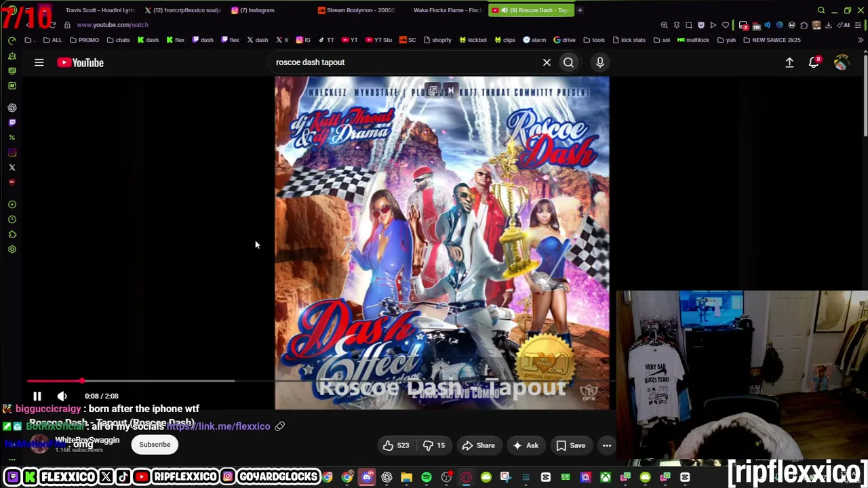The image size is (868, 488).
Task: Open the kickbot bookmark
Action: coord(473,40)
